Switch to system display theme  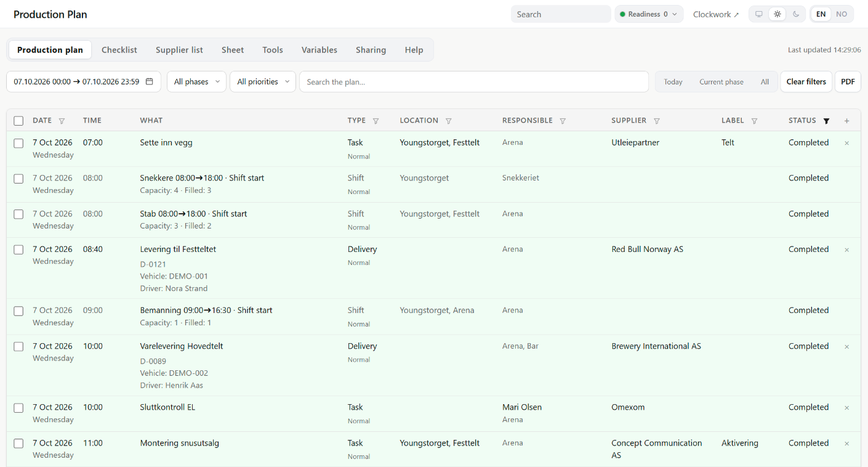(759, 14)
